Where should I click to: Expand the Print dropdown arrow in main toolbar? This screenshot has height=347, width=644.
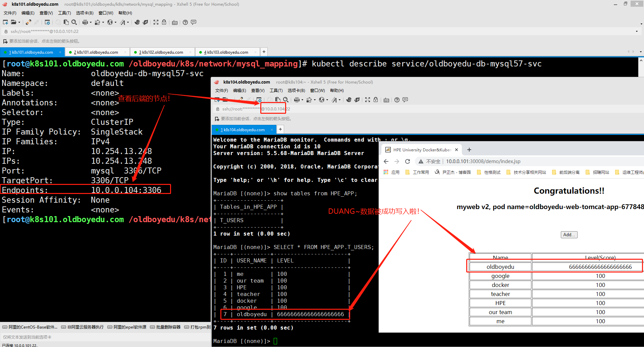(x=91, y=22)
